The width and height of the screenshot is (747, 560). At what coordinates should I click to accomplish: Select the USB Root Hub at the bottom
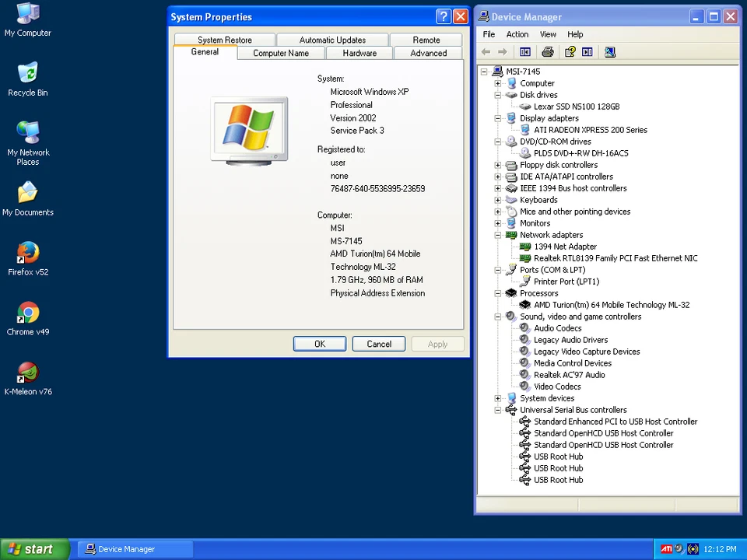point(558,480)
